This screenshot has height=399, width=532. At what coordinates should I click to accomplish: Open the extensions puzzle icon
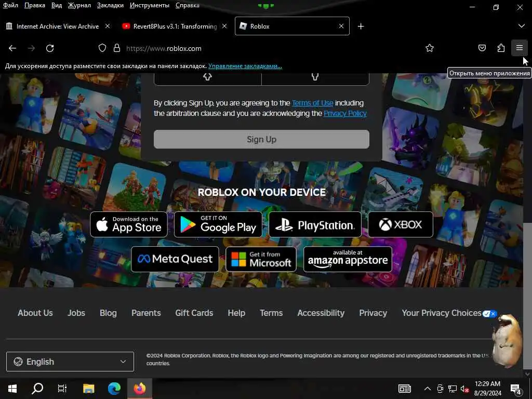[x=501, y=48]
